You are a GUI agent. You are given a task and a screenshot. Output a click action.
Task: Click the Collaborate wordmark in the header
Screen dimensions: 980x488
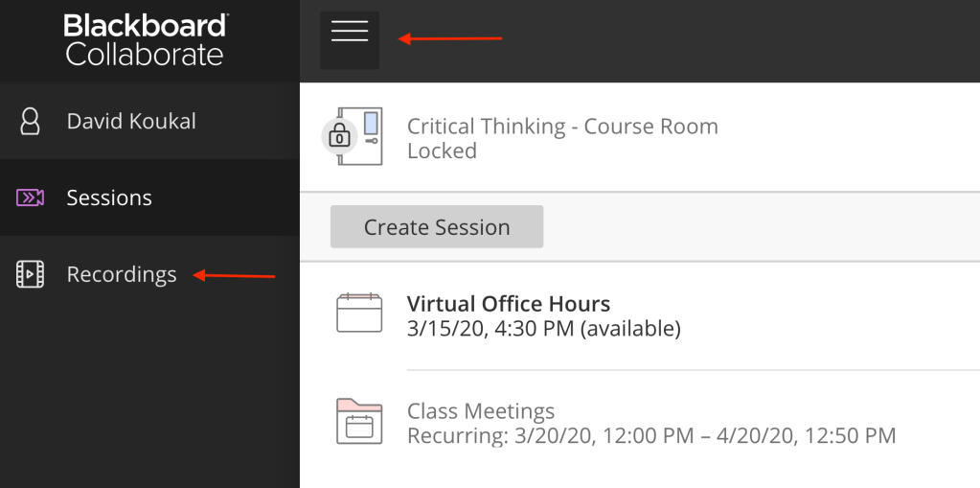145,54
